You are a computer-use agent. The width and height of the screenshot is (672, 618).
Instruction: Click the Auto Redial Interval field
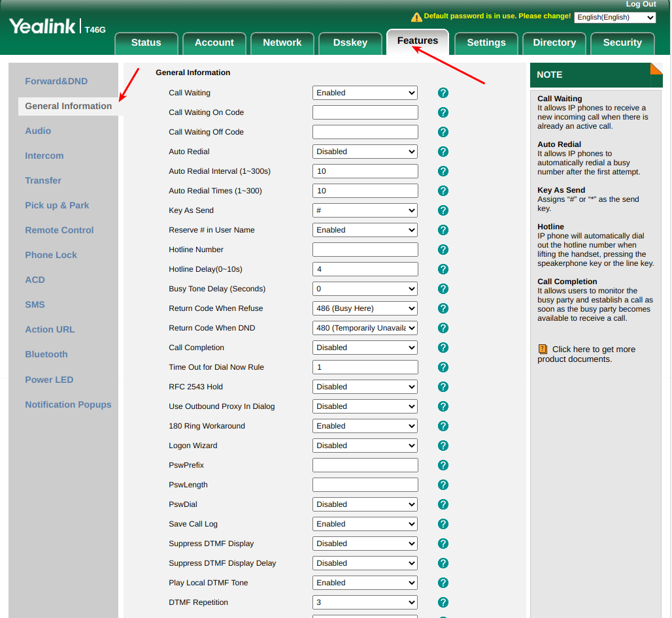point(365,171)
